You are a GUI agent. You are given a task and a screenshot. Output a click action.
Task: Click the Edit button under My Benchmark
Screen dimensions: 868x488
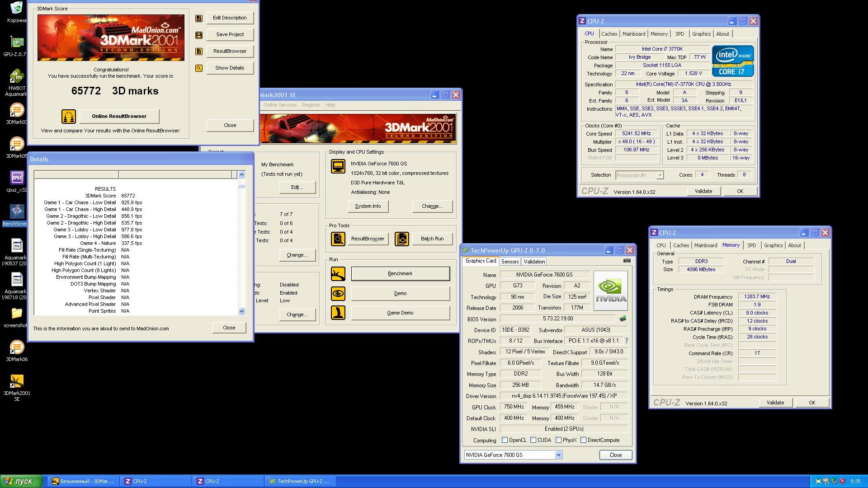(297, 187)
